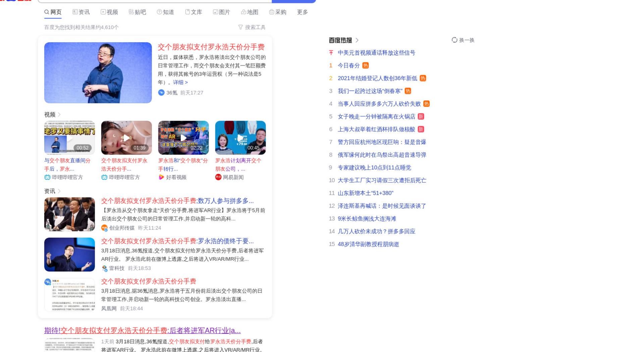Open video link 与交个朋友直播间分手后
Viewport: 644px width, 352px height.
coord(67,165)
